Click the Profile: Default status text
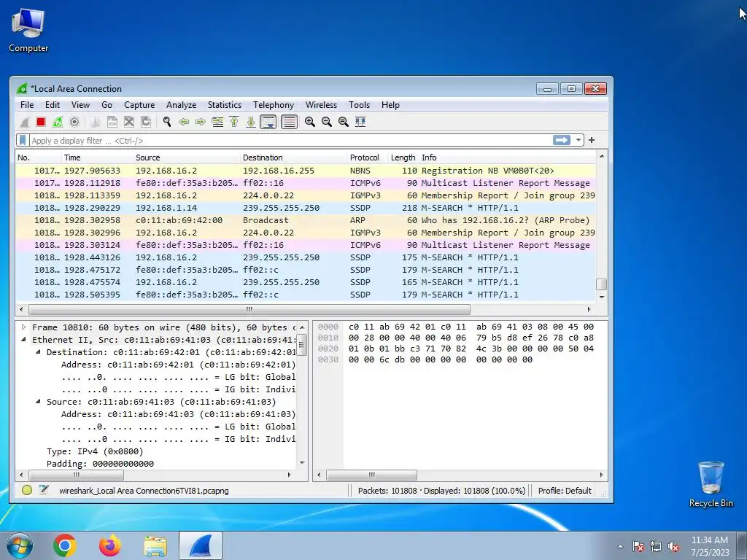747x560 pixels. tap(565, 491)
